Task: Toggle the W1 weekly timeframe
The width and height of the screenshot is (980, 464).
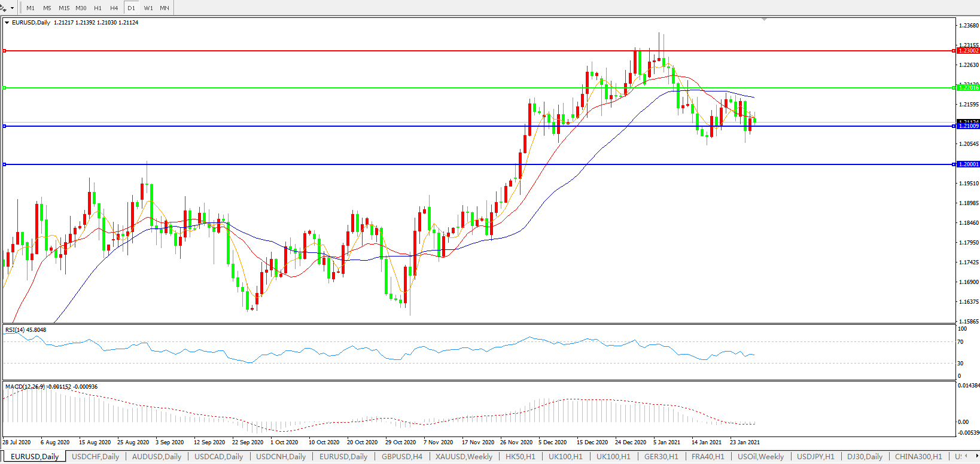Action: pos(148,8)
